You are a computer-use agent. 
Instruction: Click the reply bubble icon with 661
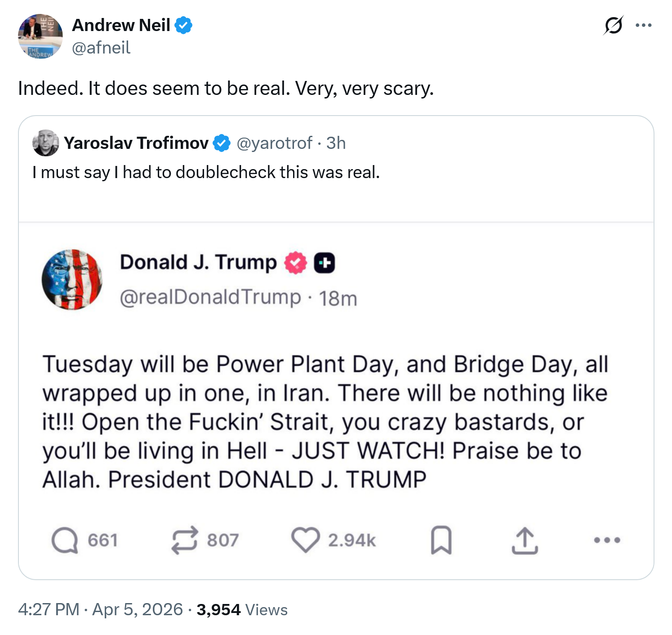coord(65,540)
